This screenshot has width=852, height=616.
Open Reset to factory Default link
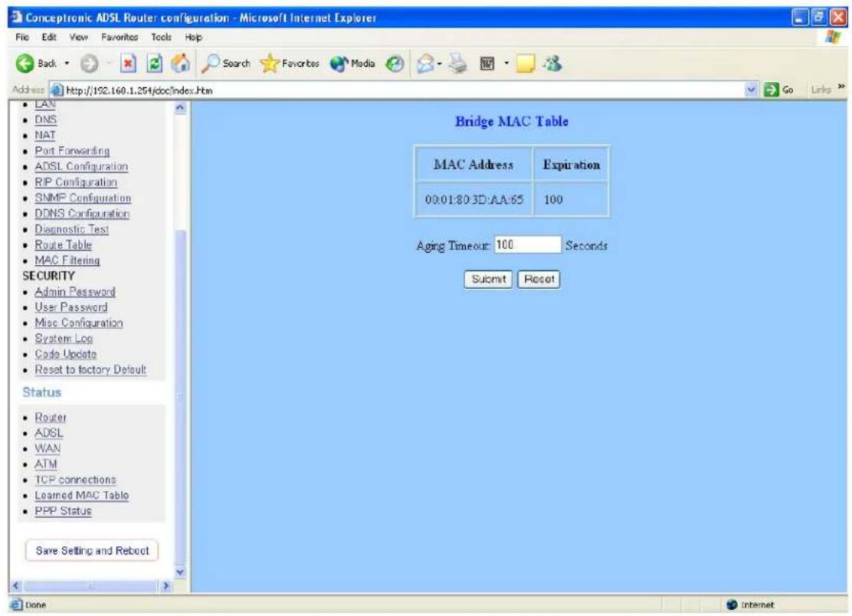click(x=90, y=370)
